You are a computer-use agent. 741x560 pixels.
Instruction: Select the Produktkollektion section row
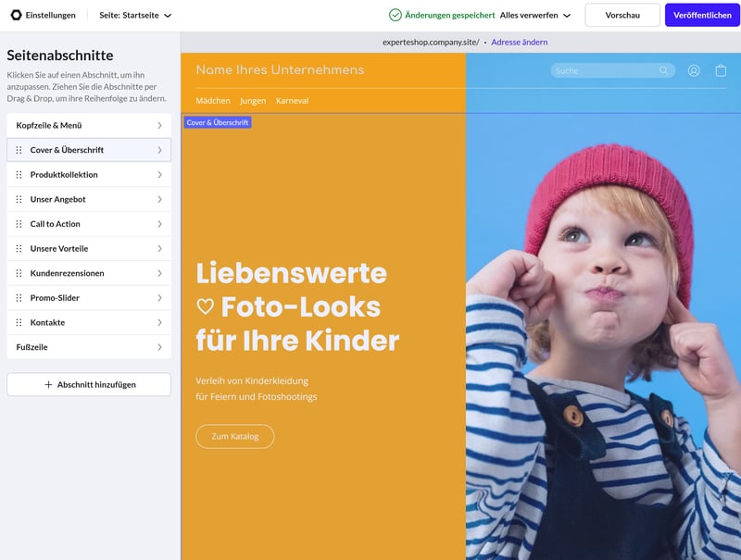click(x=89, y=175)
